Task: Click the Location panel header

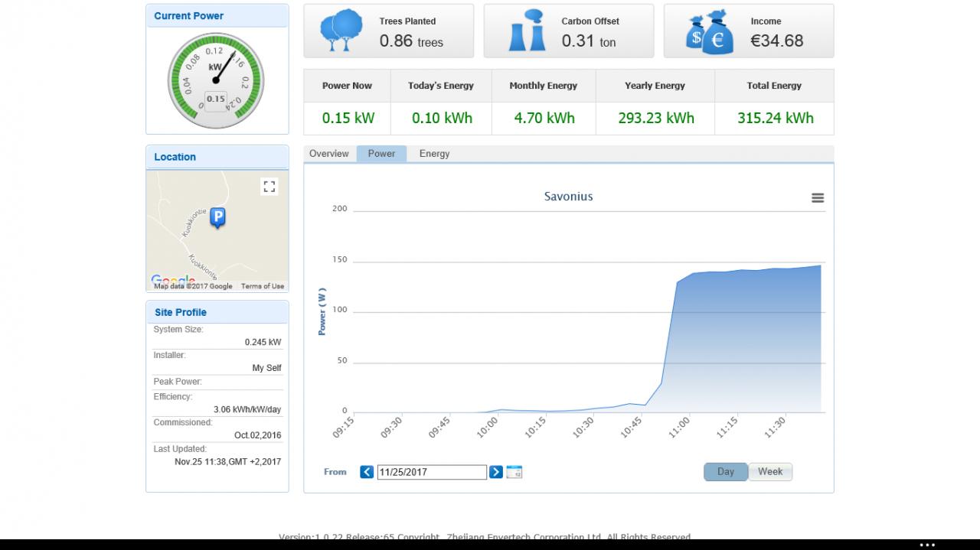Action: (x=217, y=157)
